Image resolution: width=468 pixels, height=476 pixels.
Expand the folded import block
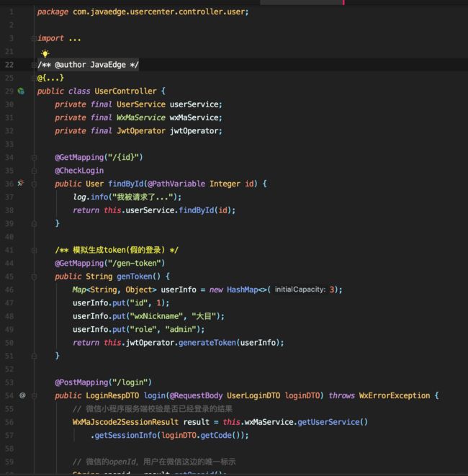[x=34, y=38]
